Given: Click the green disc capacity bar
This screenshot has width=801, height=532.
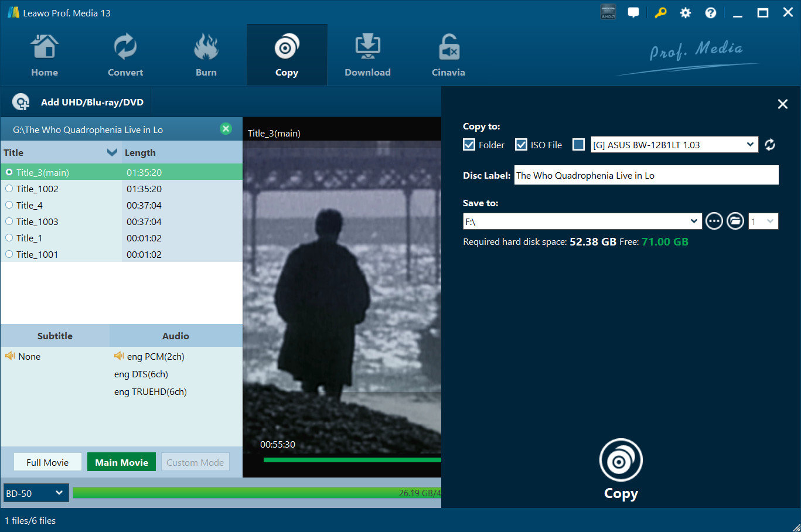Looking at the screenshot, I should coord(257,493).
